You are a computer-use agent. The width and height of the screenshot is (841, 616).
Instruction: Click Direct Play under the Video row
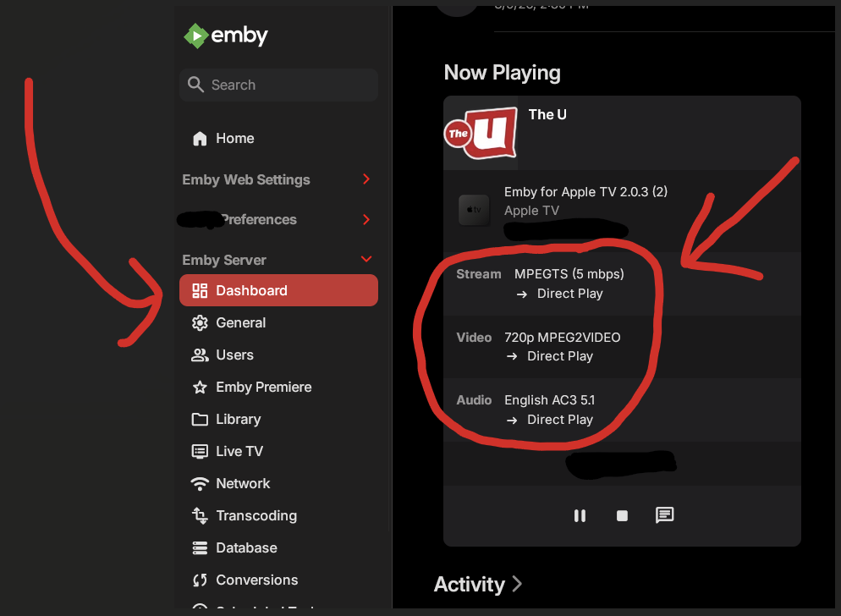click(560, 357)
